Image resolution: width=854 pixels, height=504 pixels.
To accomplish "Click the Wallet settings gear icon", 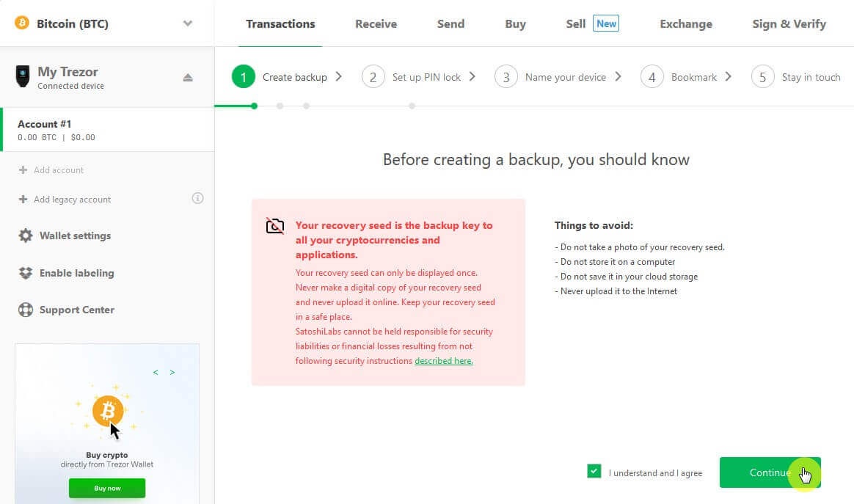I will 26,235.
